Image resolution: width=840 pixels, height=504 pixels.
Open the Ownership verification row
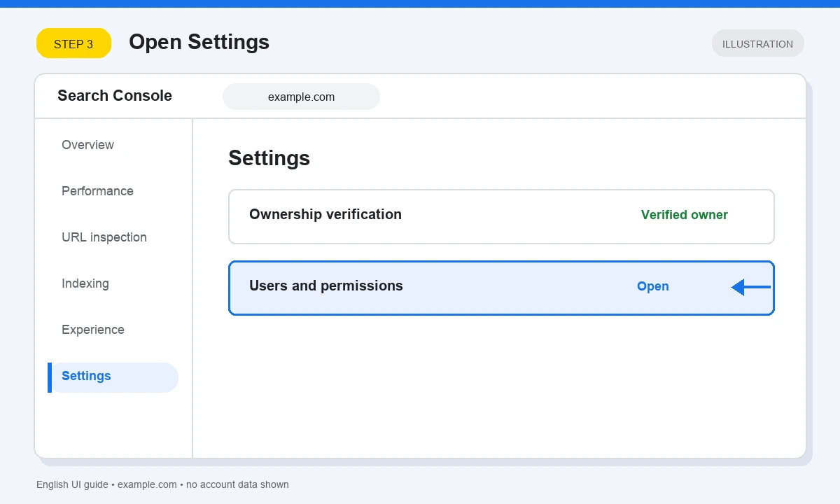click(x=501, y=216)
